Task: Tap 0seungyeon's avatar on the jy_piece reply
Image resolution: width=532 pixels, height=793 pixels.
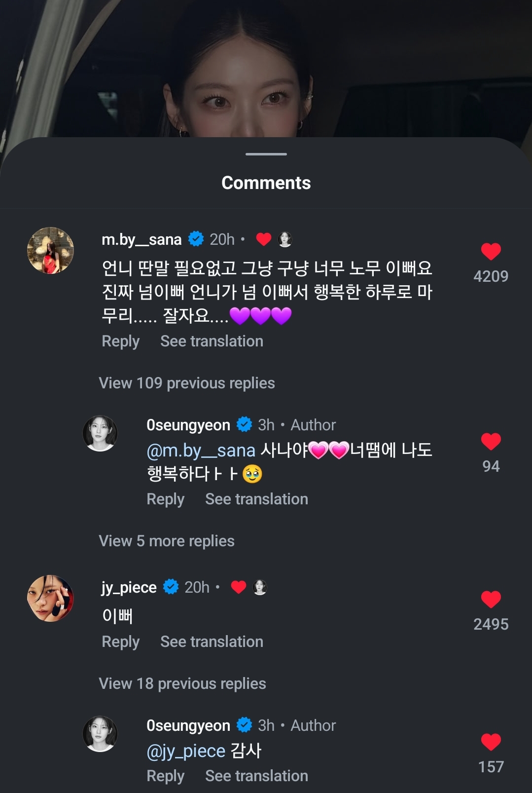Action: 100,734
